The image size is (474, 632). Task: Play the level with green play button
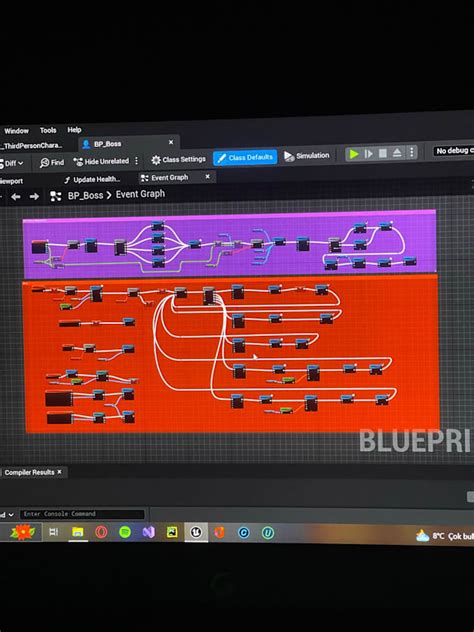(354, 154)
